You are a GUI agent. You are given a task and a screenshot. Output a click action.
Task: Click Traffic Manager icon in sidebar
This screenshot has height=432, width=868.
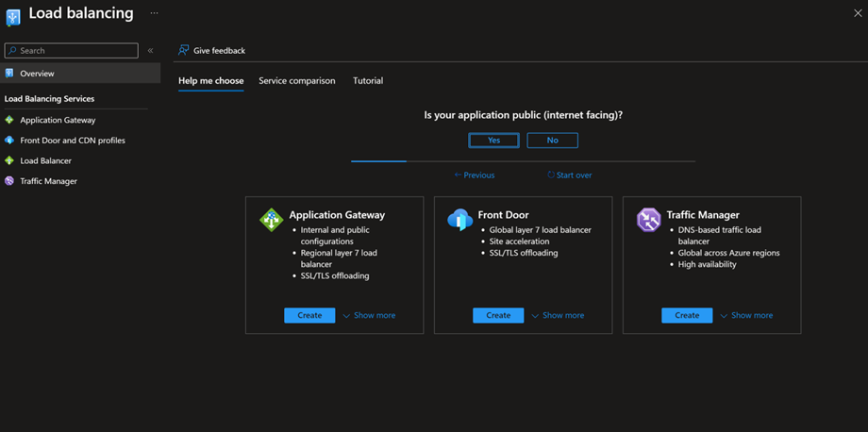pyautogui.click(x=8, y=181)
